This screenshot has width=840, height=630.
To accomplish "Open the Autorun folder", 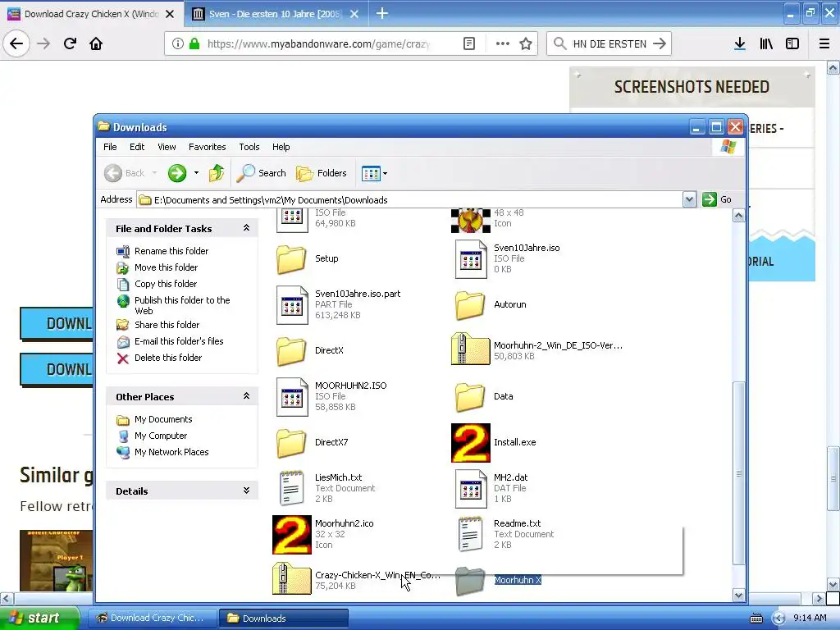I will tap(470, 305).
